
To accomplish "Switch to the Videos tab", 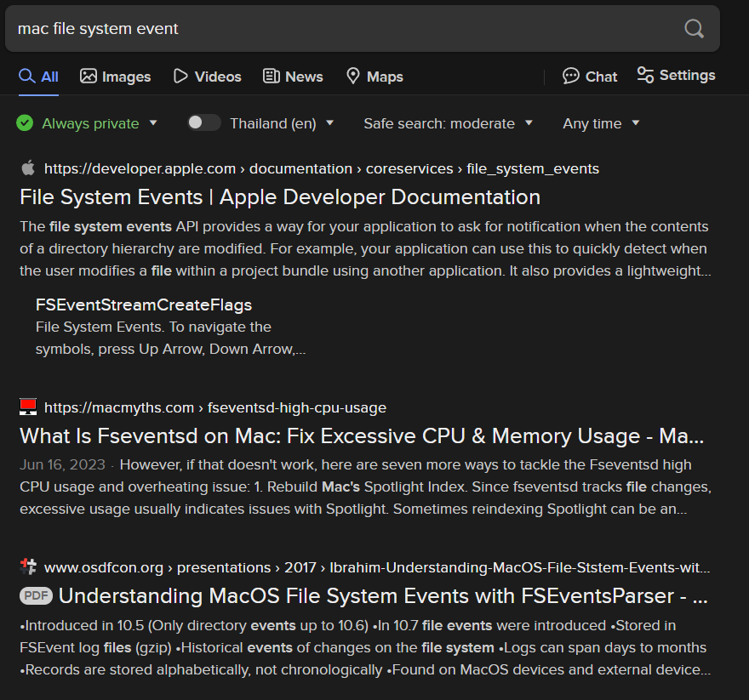I will point(207,77).
